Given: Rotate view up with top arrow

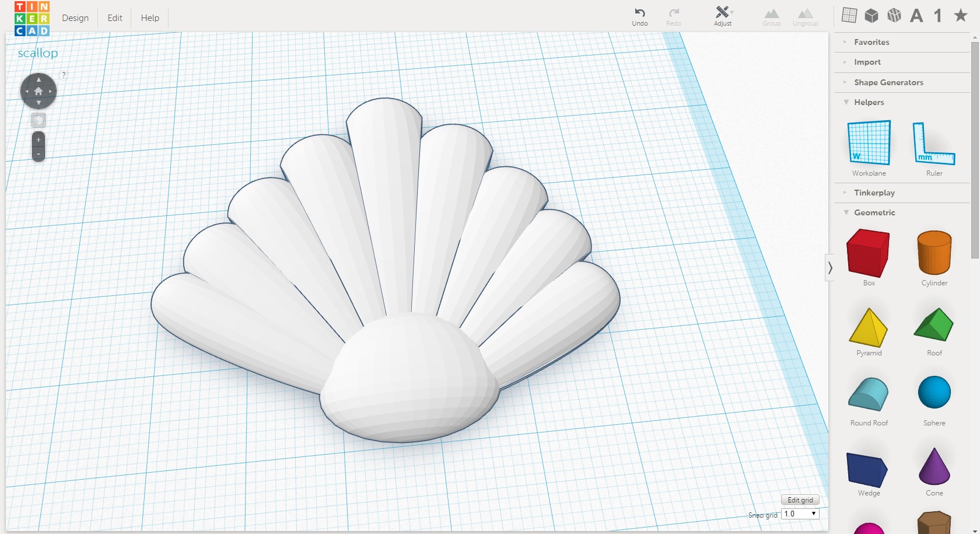Looking at the screenshot, I should point(38,79).
